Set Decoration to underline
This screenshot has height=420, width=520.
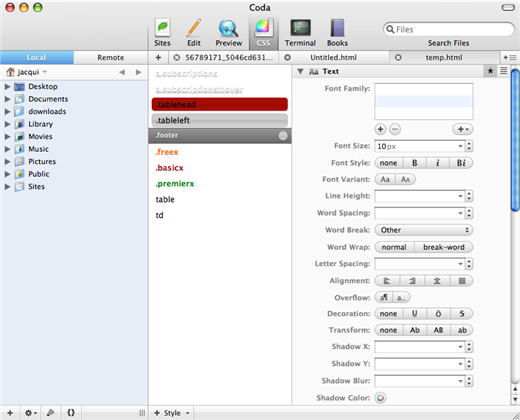pyautogui.click(x=415, y=314)
